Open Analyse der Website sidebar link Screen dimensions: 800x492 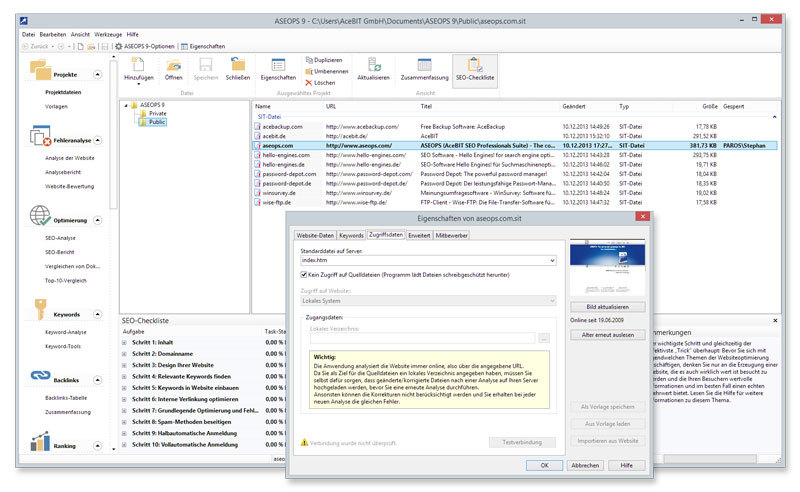point(70,158)
